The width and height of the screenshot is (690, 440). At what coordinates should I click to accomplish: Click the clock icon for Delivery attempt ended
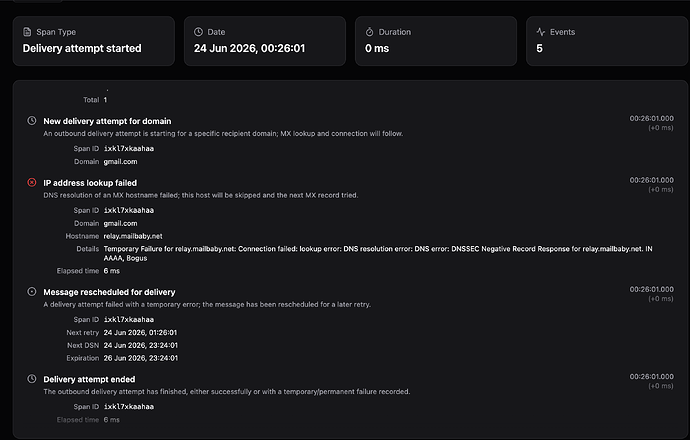pyautogui.click(x=32, y=379)
